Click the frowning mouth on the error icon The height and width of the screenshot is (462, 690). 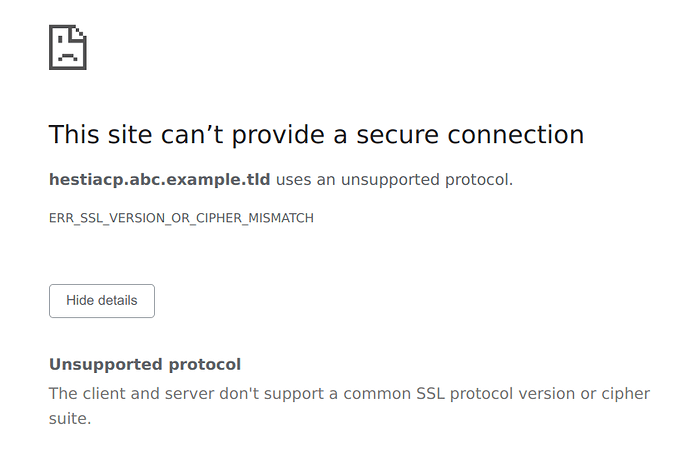click(x=68, y=56)
